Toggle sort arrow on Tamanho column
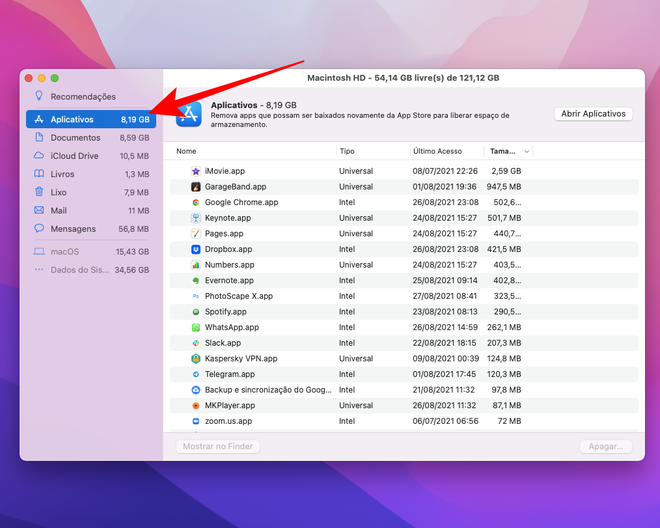Screen dimensions: 660x528 [x=526, y=151]
